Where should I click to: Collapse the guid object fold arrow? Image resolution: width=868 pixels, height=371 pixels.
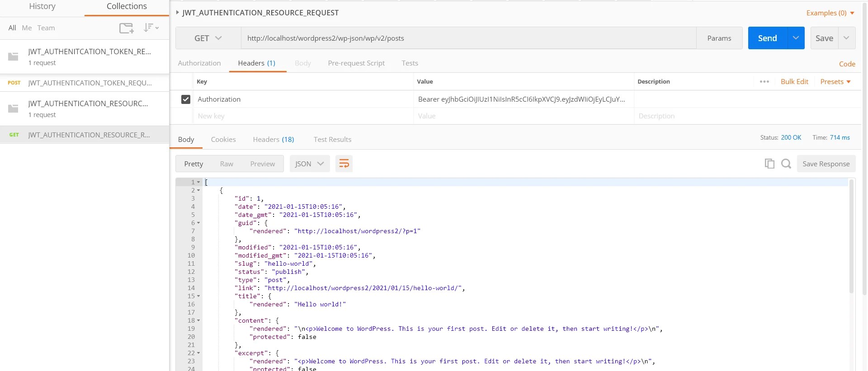(x=198, y=223)
